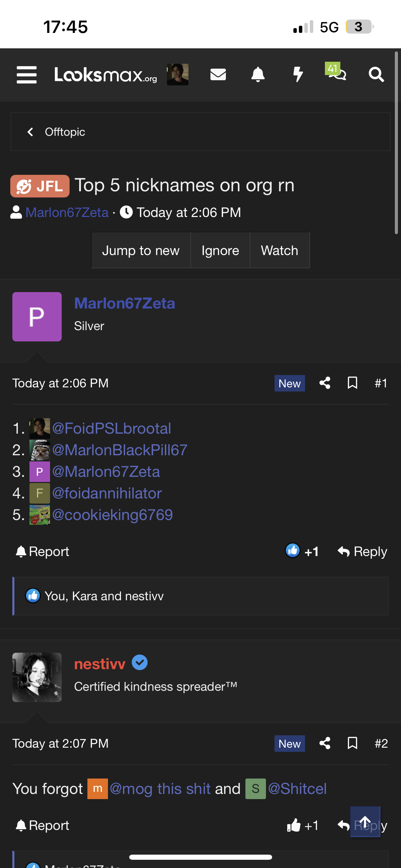Tap the scroll-to-top arrow button
Viewport: 401px width, 868px height.
[x=365, y=821]
